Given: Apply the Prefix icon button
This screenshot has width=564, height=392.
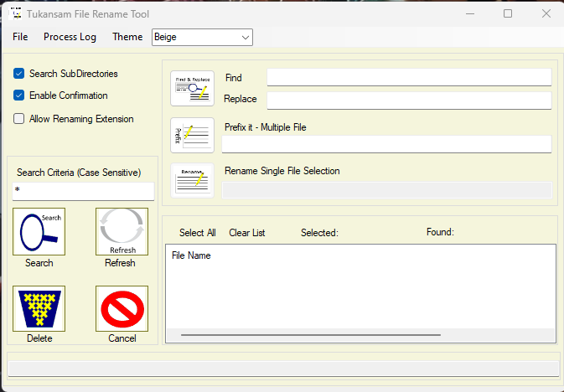Looking at the screenshot, I should pos(192,135).
